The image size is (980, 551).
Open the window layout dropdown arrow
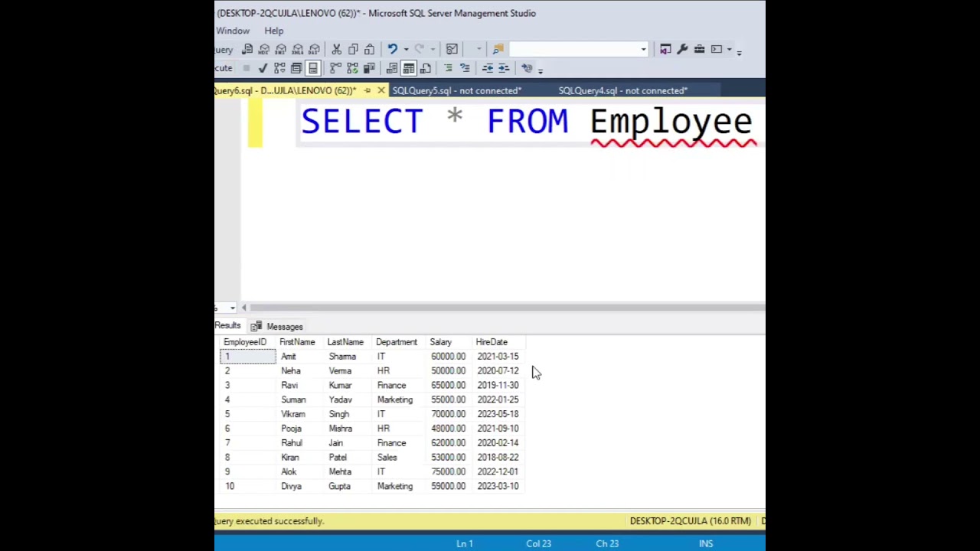tap(729, 49)
